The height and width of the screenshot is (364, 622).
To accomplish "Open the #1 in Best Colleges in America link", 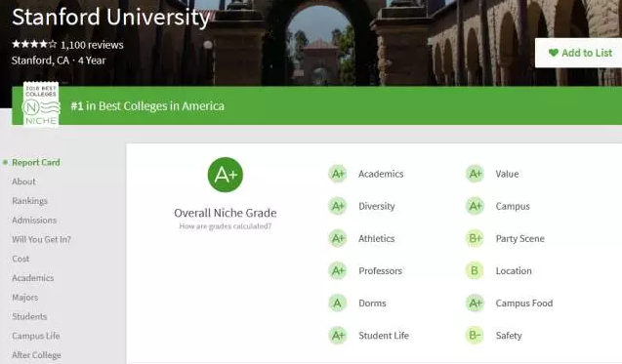I will click(147, 105).
